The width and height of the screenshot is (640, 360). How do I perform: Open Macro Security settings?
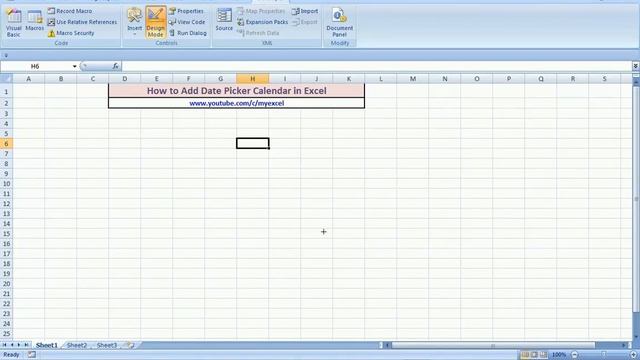pos(71,33)
